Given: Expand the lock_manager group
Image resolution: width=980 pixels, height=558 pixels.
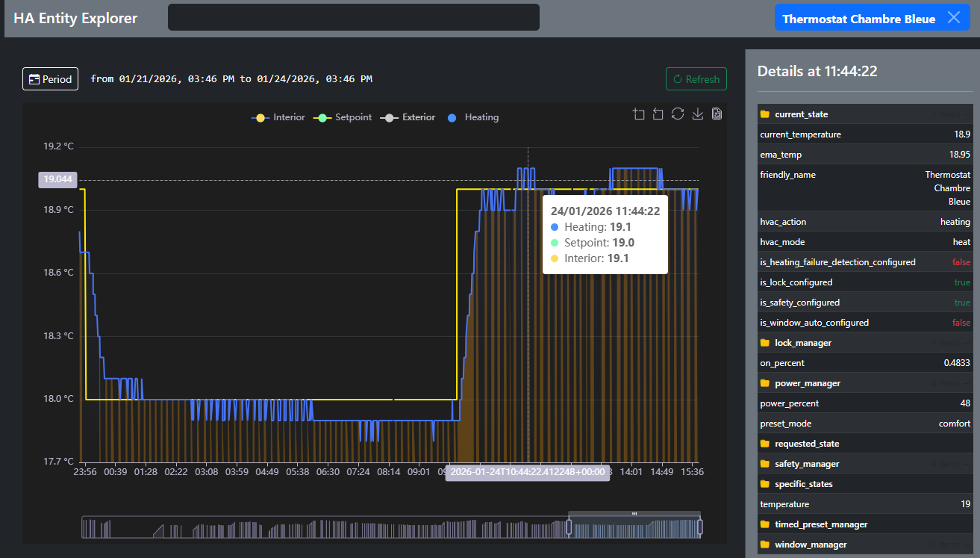Looking at the screenshot, I should click(x=802, y=343).
